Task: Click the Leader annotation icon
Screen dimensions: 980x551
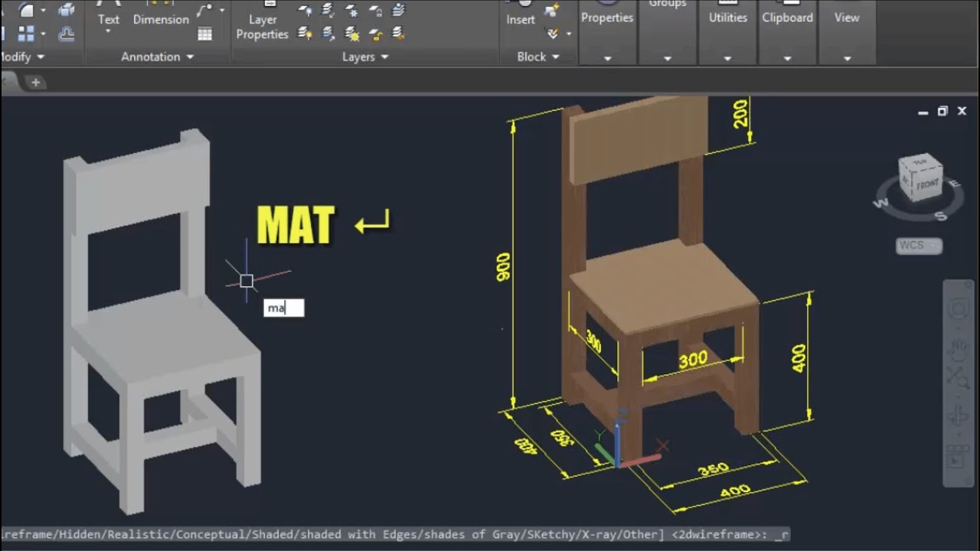Action: point(204,11)
